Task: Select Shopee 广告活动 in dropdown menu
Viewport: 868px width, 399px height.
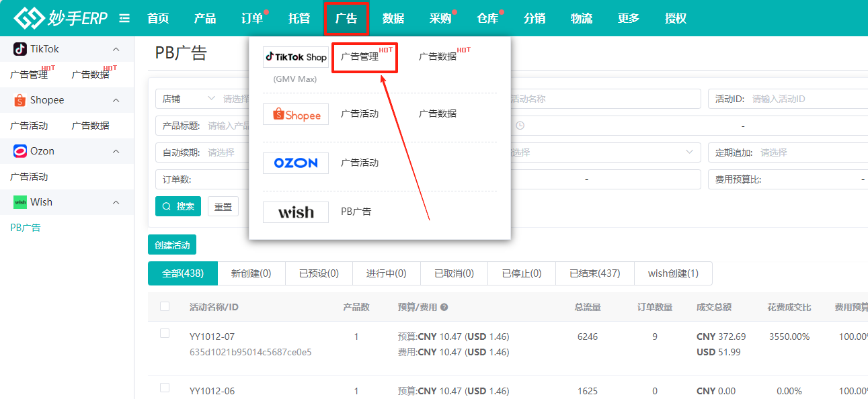Action: [360, 114]
